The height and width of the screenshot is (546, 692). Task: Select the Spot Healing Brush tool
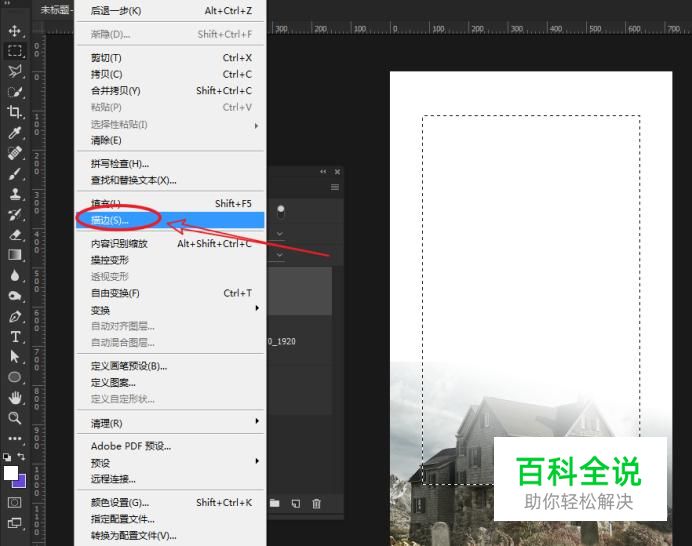coord(15,153)
